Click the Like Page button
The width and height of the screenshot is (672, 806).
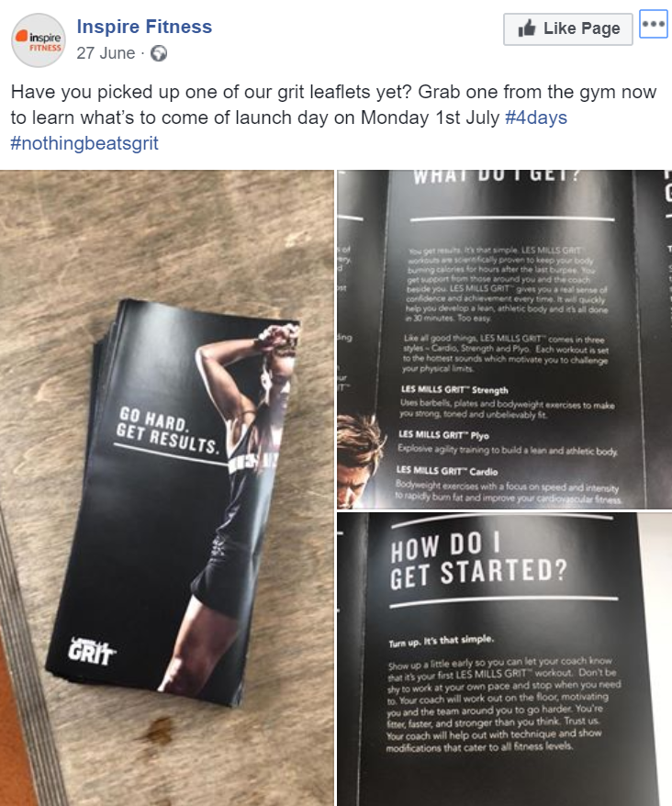(568, 29)
